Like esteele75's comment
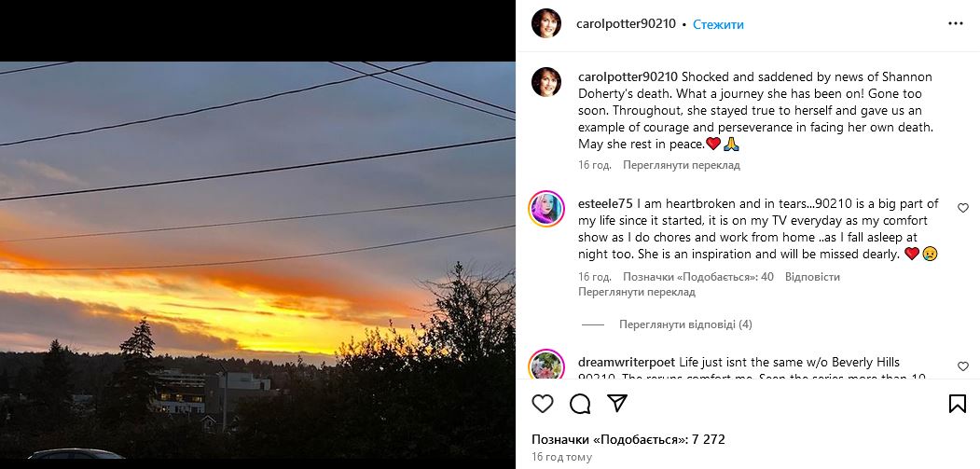Viewport: 980px width, 469px height. [x=963, y=208]
